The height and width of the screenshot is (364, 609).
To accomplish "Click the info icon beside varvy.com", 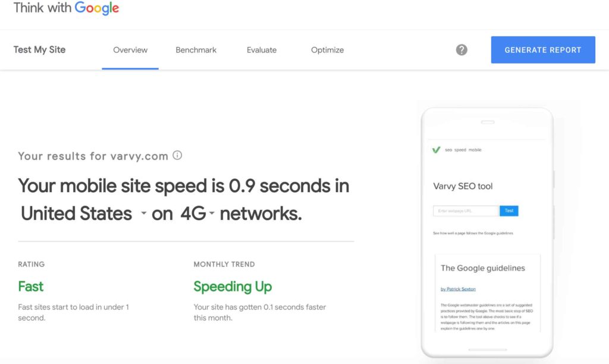I will click(177, 156).
